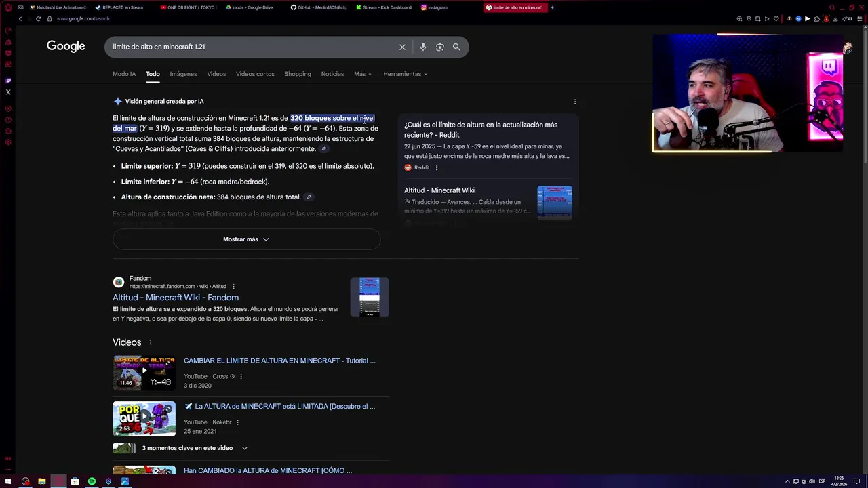Play the 2:53 'POR QUÉ' video thumbnail

144,418
